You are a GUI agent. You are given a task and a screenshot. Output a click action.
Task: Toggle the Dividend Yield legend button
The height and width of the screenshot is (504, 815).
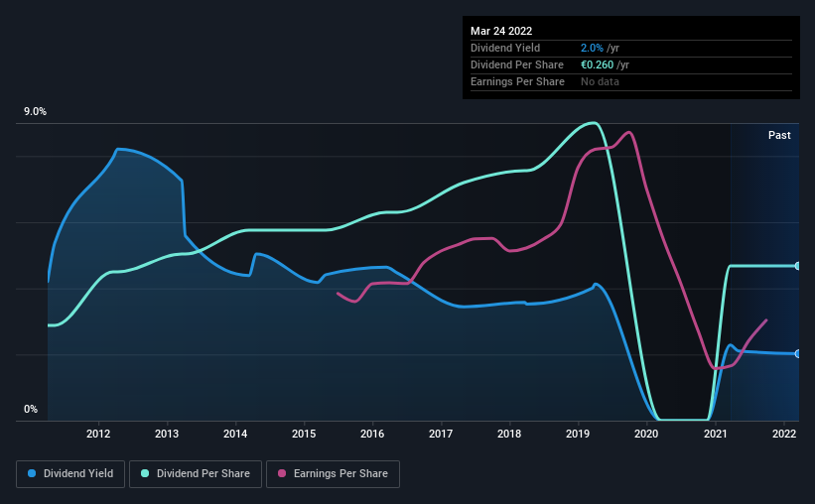click(70, 474)
